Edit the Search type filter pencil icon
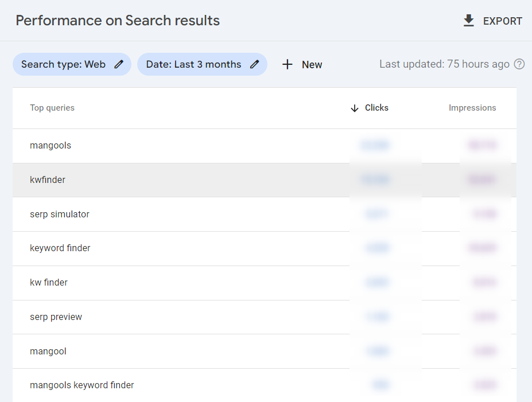Screen dimensions: 532x402 point(119,64)
